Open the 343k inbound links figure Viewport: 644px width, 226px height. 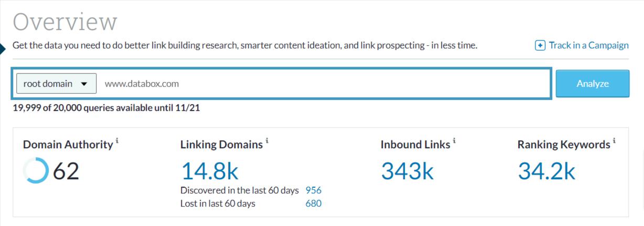pyautogui.click(x=407, y=171)
